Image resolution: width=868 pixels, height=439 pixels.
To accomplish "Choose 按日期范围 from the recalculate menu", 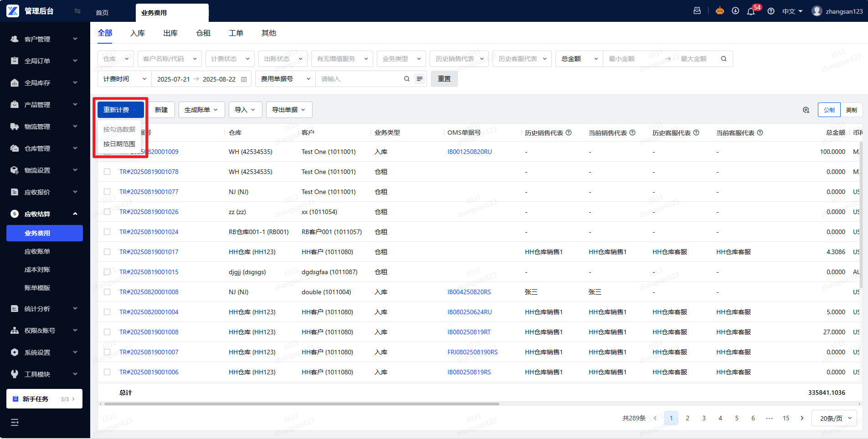I will point(119,144).
